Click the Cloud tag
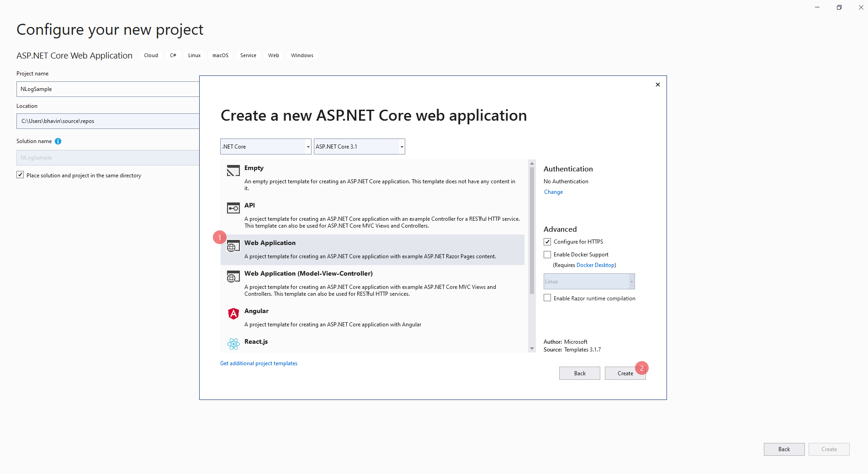 coord(151,55)
